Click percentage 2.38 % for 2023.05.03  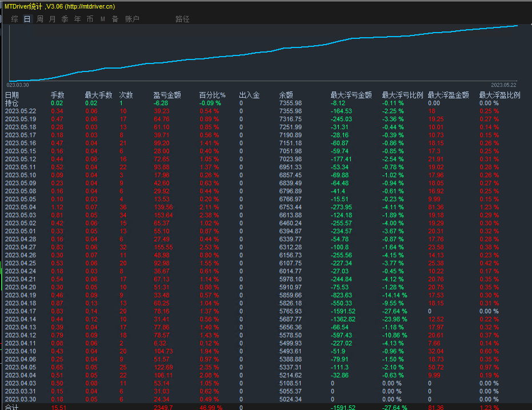coord(209,215)
